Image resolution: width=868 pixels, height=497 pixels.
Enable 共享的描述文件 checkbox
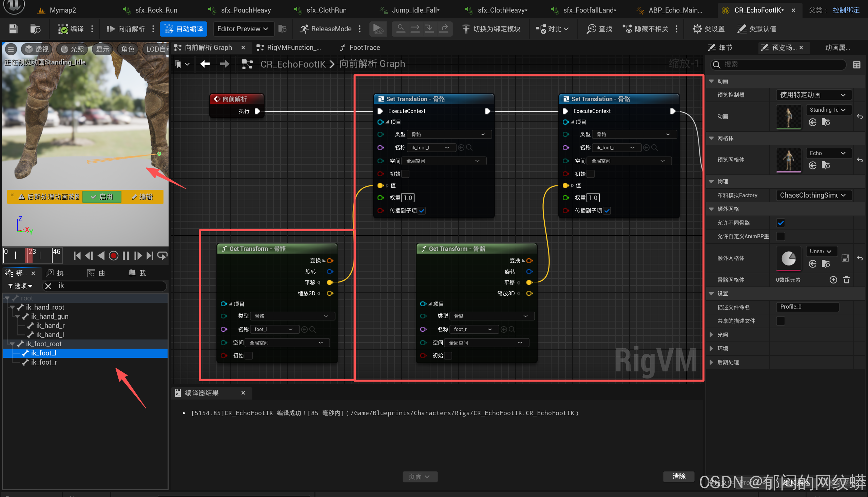pos(780,321)
